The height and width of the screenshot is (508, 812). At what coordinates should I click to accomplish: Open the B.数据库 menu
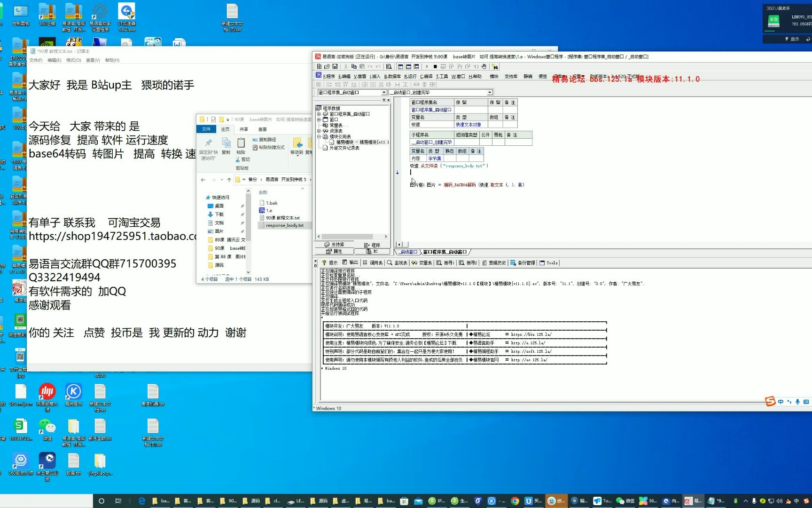pos(391,76)
